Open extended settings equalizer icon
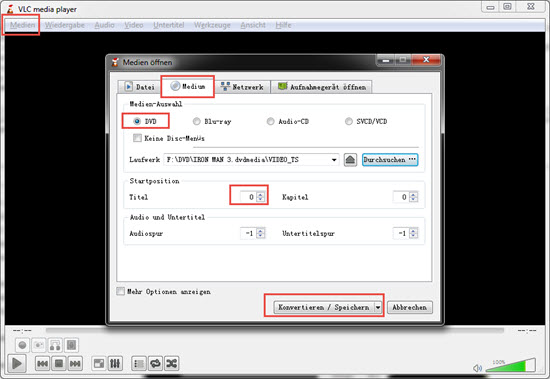This screenshot has height=379, width=550. click(115, 364)
